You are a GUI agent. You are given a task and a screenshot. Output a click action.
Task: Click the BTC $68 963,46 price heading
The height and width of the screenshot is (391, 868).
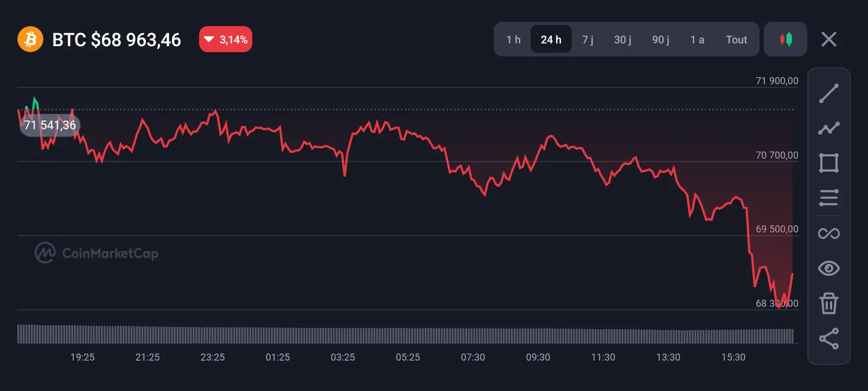pos(117,40)
